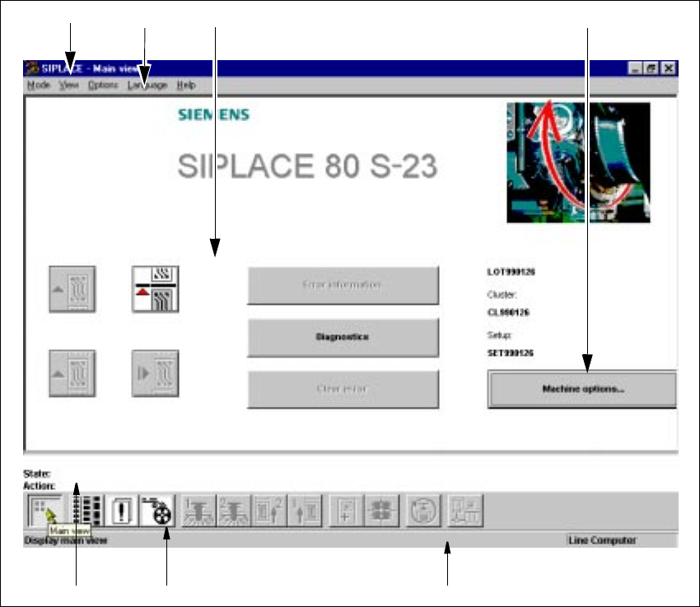The height and width of the screenshot is (607, 700).
Task: Open the Language menu
Action: (147, 85)
